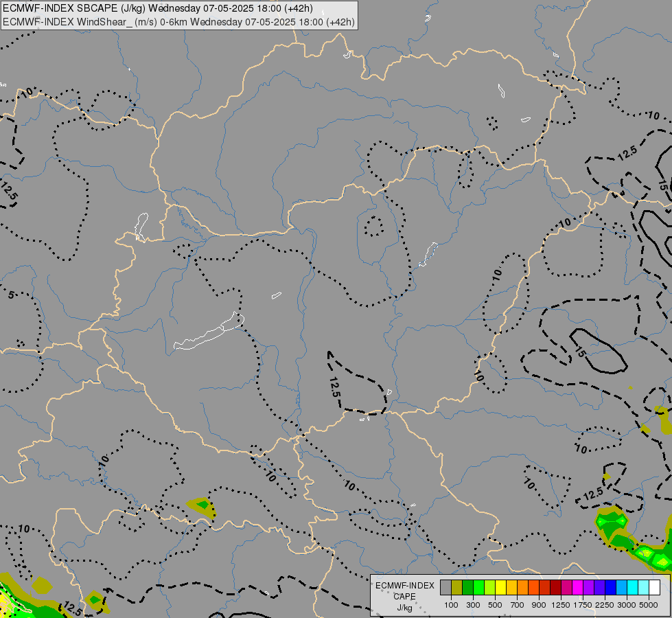Click the legend value 500

point(495,605)
